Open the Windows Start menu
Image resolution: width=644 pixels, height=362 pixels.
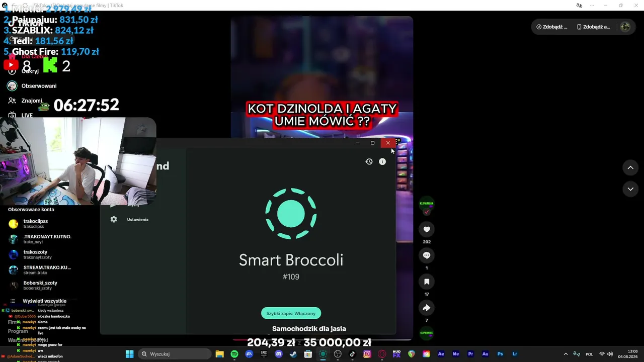[129, 354]
